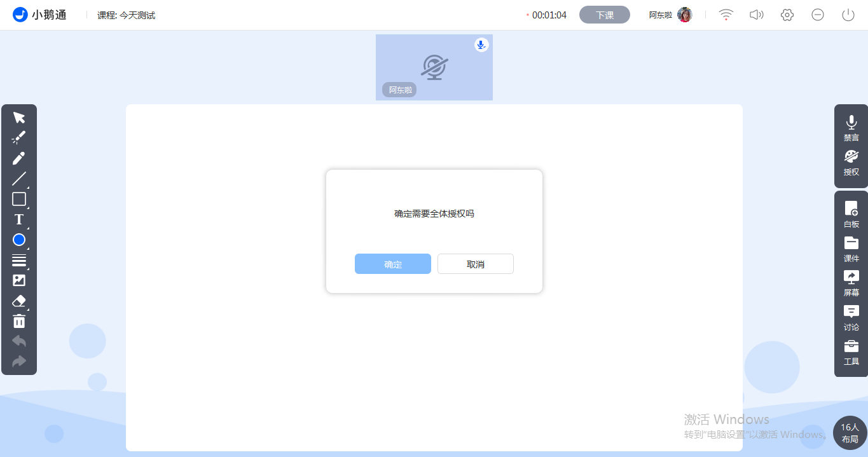Select the pencil drawing tool
The image size is (868, 457).
[19, 158]
